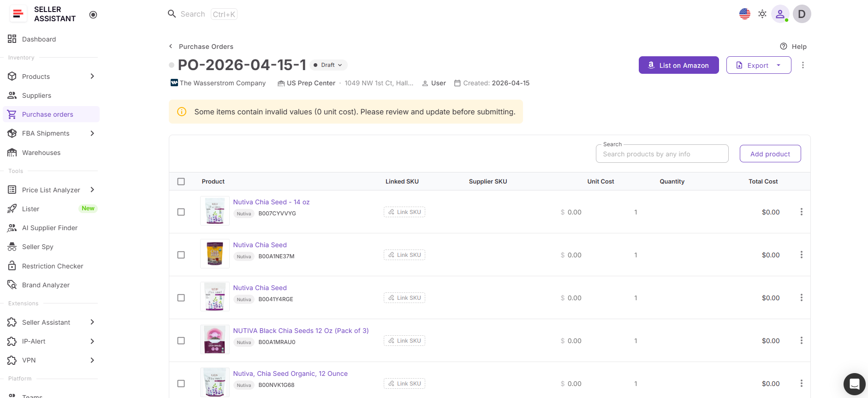
Task: Open row menu for Nutiva Chia Seed - 14 oz
Action: (x=802, y=212)
